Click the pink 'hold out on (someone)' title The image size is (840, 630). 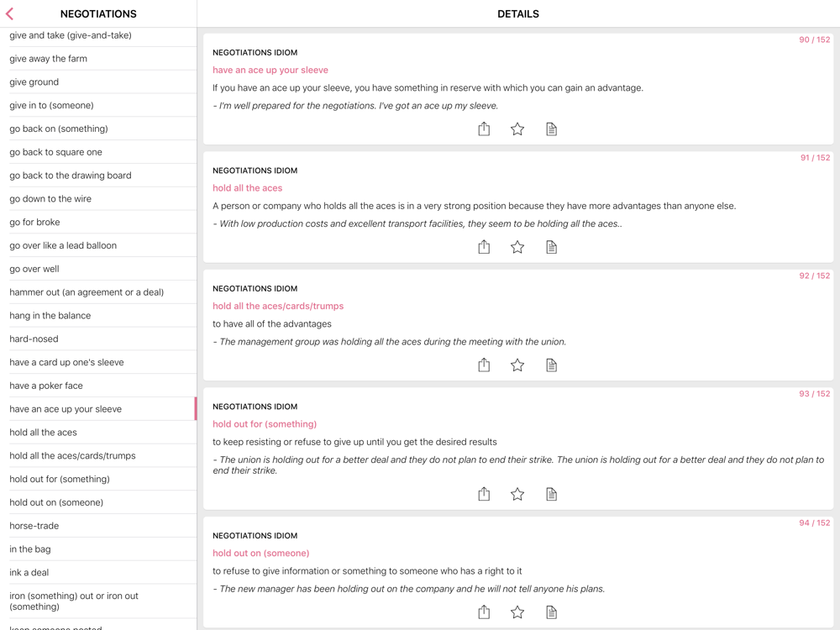[x=260, y=553]
